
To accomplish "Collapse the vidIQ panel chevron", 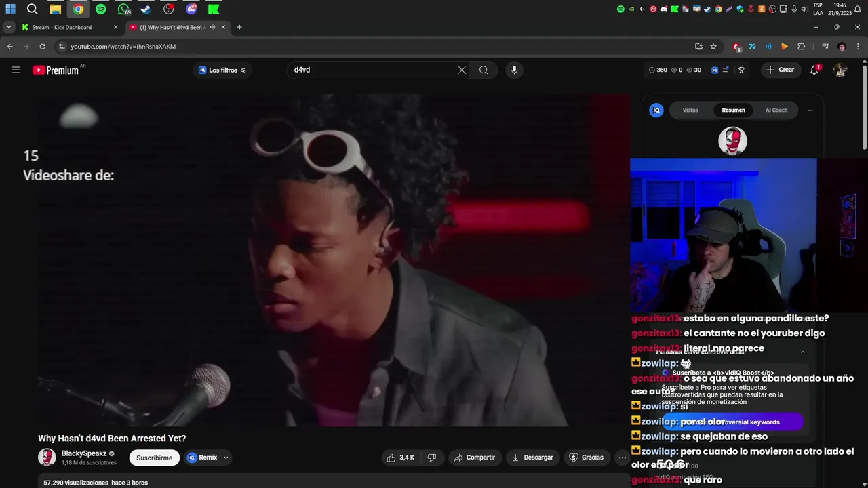I will pos(810,110).
